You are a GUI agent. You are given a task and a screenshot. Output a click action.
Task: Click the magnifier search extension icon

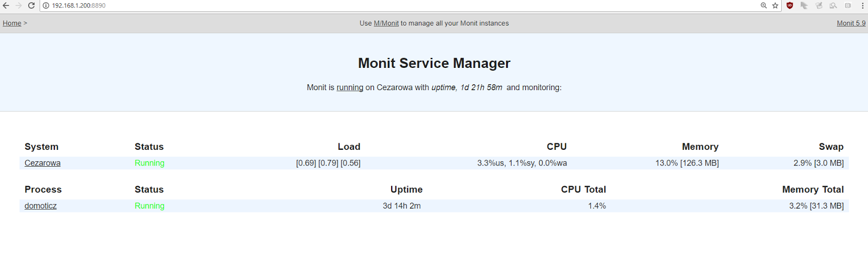pos(833,5)
